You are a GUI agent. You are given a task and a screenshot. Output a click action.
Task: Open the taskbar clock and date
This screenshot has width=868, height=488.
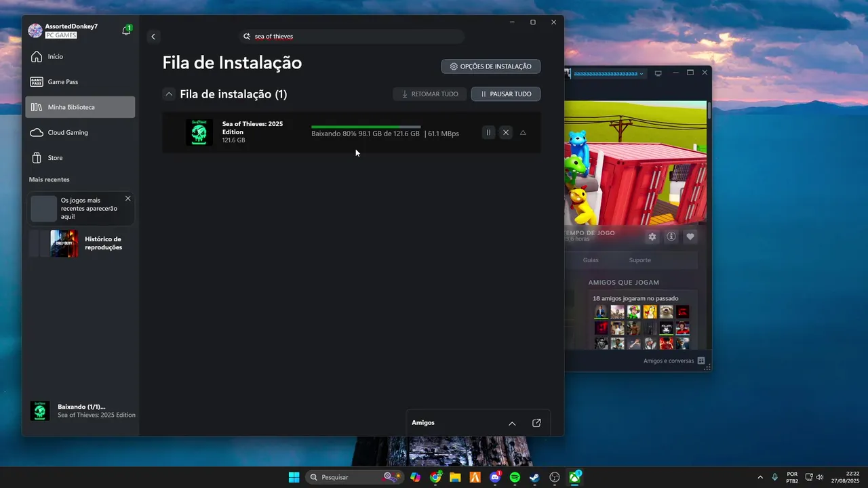846,477
